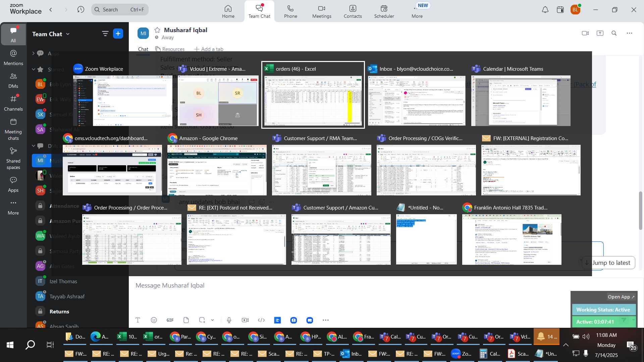The image size is (644, 362).
Task: Open text formatting in message toolbar
Action: pos(138,320)
